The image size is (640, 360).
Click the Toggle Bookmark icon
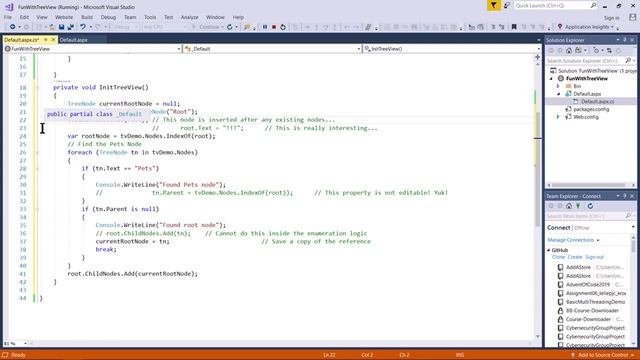click(x=514, y=27)
